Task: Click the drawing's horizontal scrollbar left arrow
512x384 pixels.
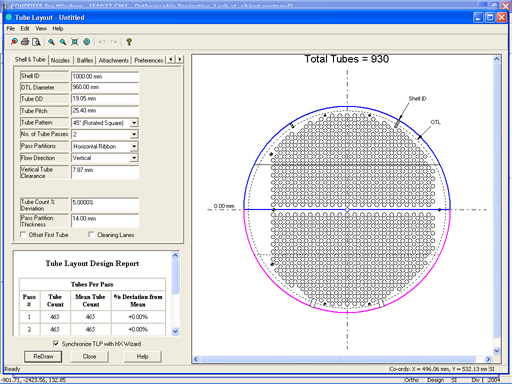Action: point(196,359)
